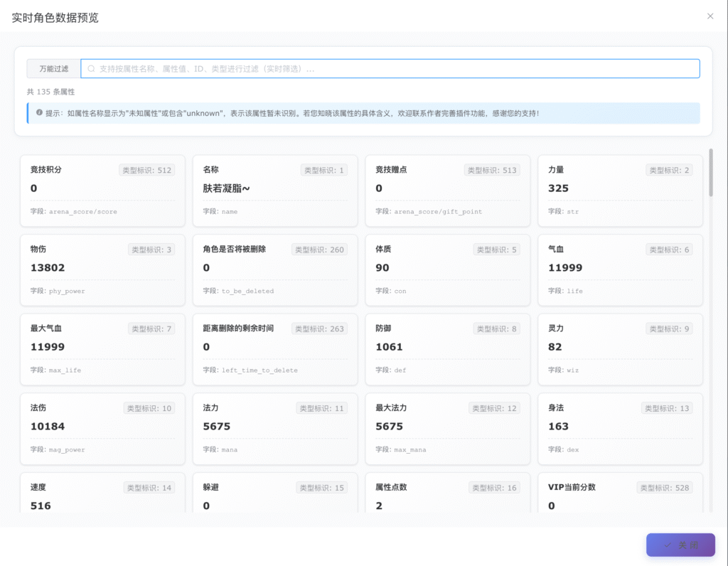Click the magnifier icon in the filter box

[91, 69]
